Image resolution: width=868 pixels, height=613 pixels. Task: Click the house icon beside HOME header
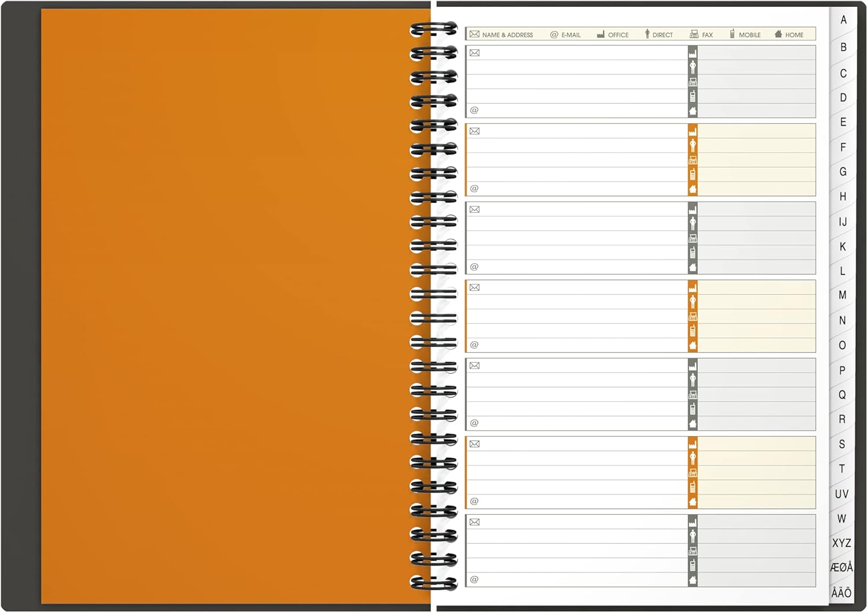(x=778, y=35)
